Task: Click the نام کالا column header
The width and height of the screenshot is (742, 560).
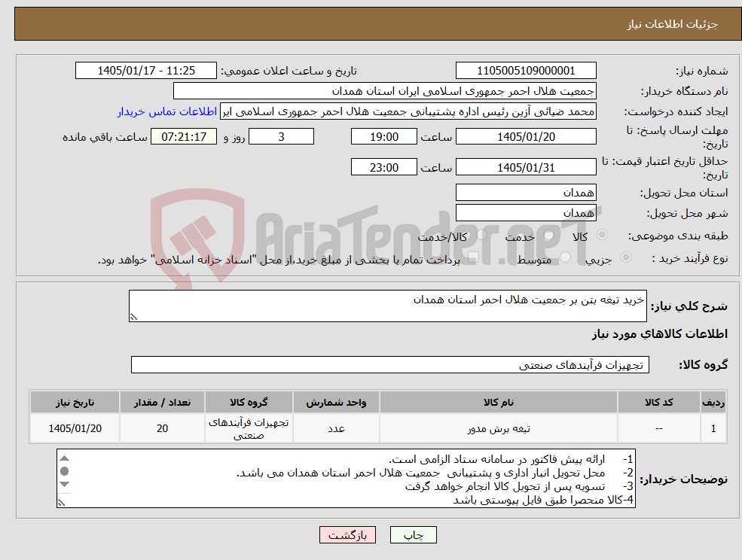Action: click(x=498, y=402)
